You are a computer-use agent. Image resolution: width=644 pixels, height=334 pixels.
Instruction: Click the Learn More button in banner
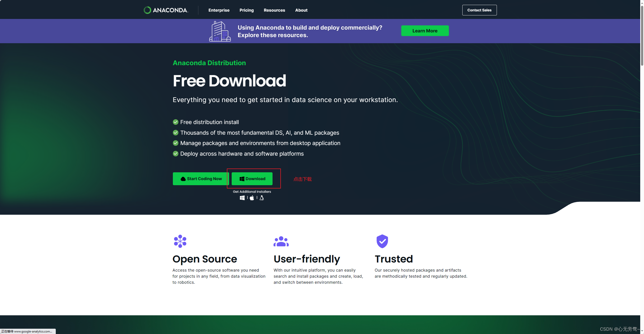tap(424, 30)
